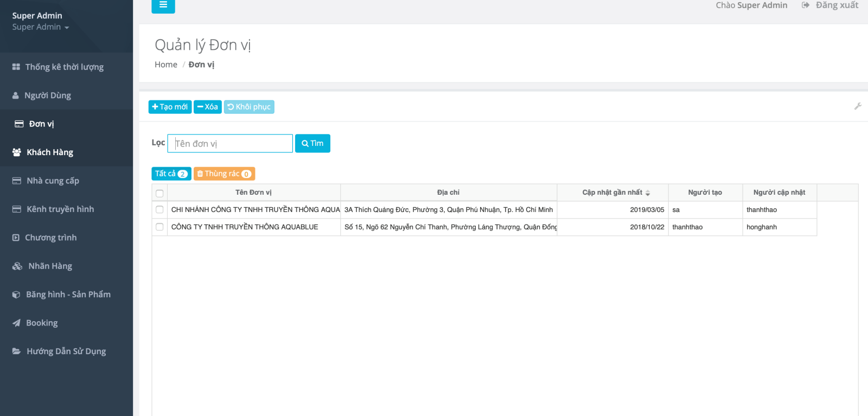Click the Đăng xuất logout icon
Image resolution: width=868 pixels, height=416 pixels.
point(806,5)
